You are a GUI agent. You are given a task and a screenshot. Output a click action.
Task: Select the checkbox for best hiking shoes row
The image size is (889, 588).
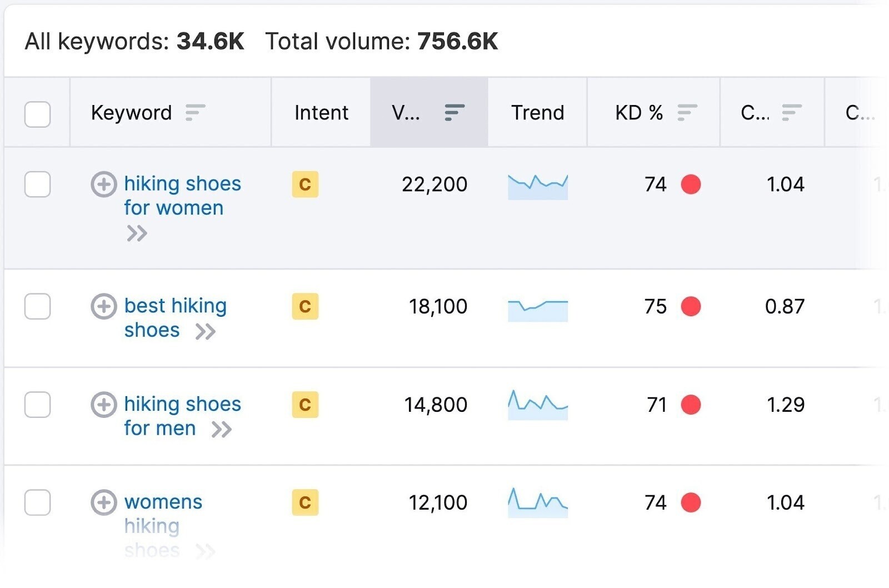pyautogui.click(x=37, y=307)
